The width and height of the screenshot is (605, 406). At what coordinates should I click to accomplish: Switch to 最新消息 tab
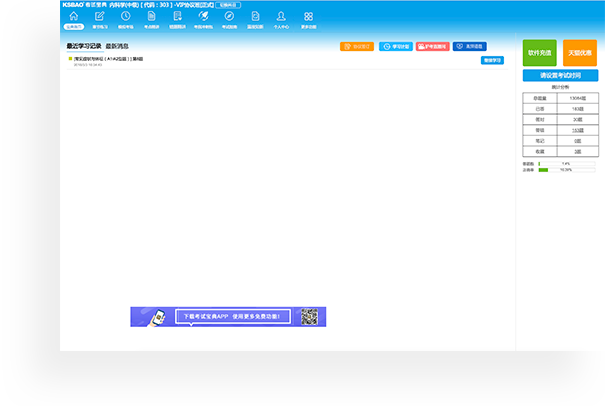coord(119,46)
